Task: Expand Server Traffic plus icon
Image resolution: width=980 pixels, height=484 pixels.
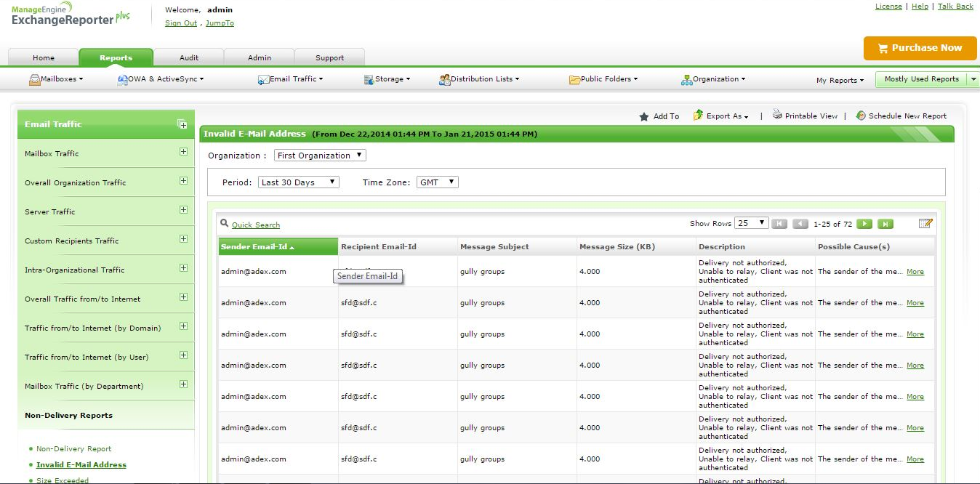Action: pos(183,210)
